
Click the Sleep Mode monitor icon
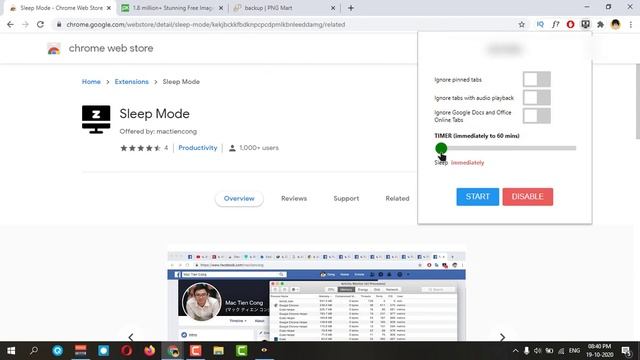point(96,119)
